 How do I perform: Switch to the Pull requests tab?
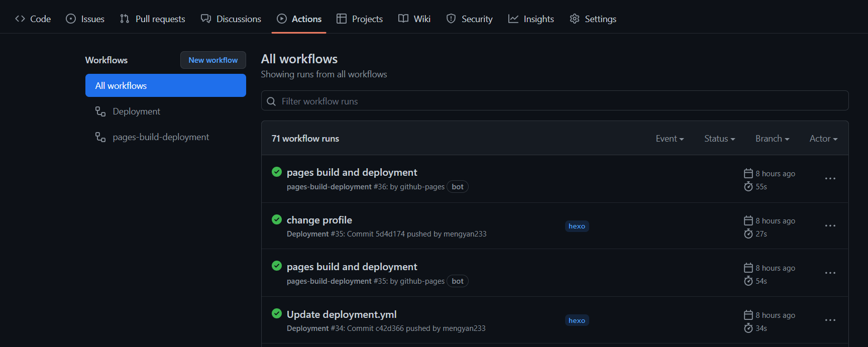coord(153,19)
